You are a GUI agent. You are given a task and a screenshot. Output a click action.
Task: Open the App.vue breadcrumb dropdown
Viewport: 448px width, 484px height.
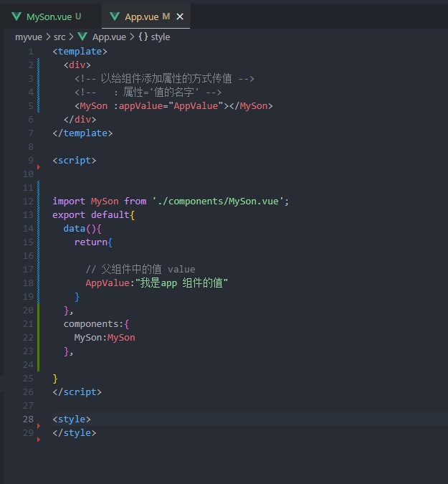(x=109, y=37)
